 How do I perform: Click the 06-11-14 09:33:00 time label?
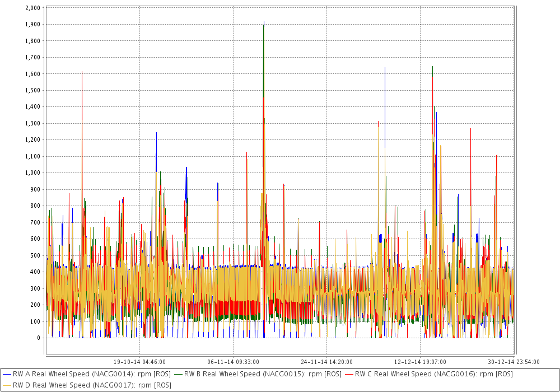click(x=233, y=362)
